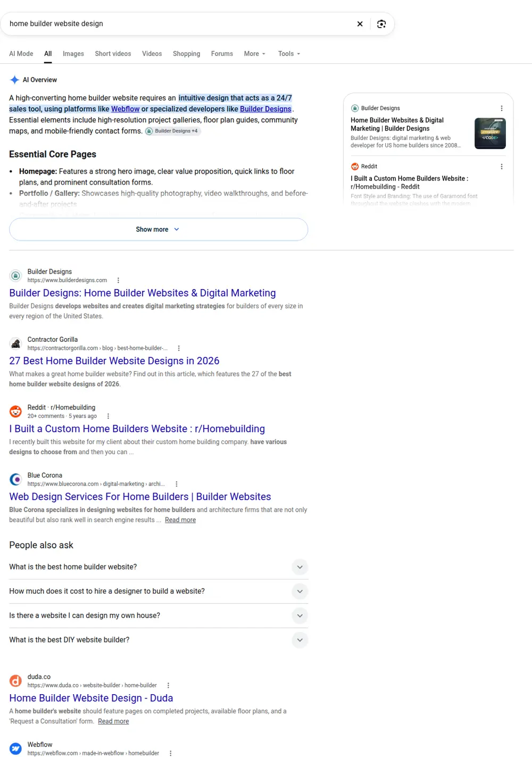532x757 pixels.
Task: Expand 'How much does it cost to hire a designer'
Action: (x=159, y=591)
